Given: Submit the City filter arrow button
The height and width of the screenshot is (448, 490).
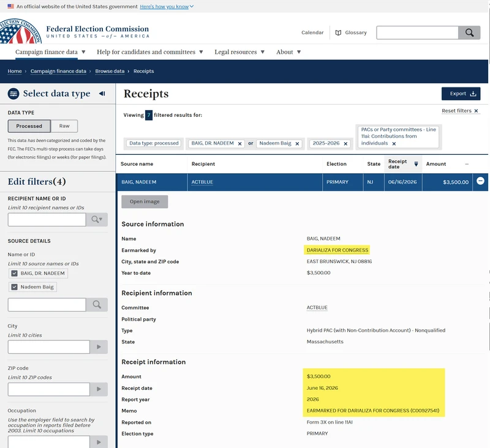Looking at the screenshot, I should [x=99, y=347].
